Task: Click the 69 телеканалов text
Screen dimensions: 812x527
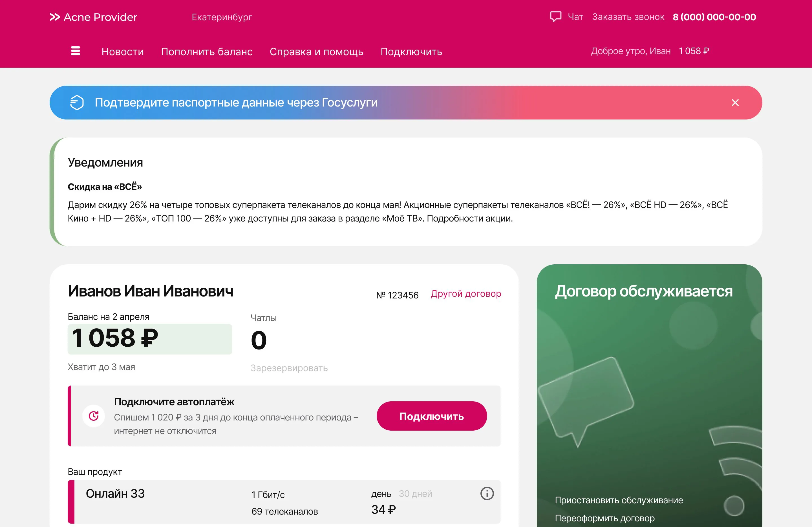Action: [284, 511]
